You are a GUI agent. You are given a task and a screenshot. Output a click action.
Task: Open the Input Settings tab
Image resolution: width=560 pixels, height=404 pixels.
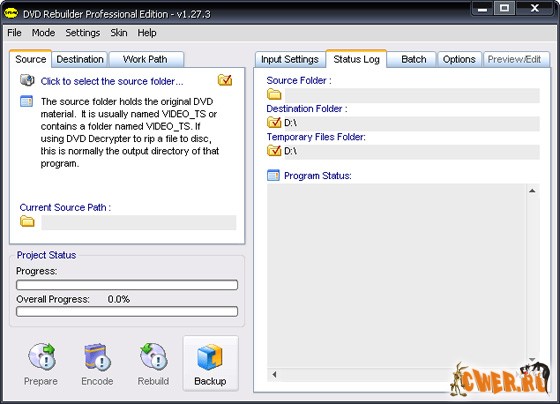click(290, 59)
